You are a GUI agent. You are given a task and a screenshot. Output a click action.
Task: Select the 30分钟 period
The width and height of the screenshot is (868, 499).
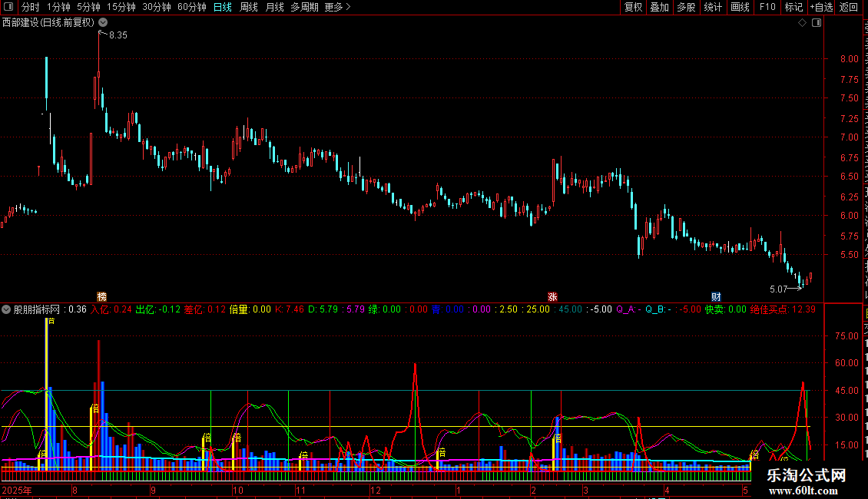[x=157, y=7]
